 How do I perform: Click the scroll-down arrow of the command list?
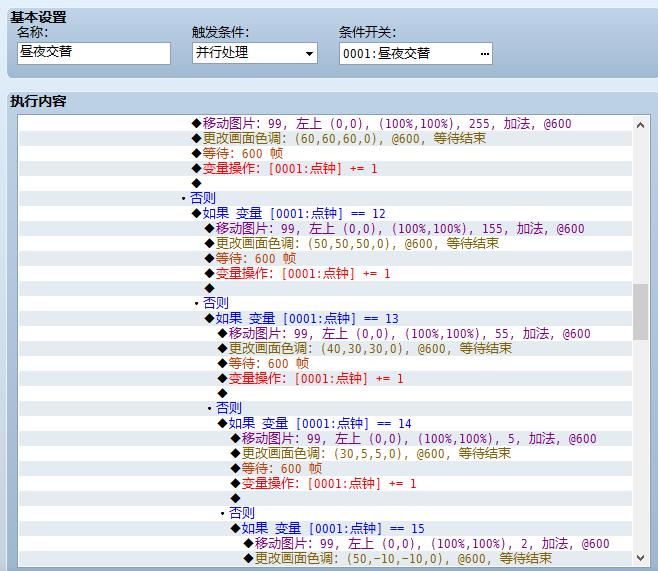point(640,558)
